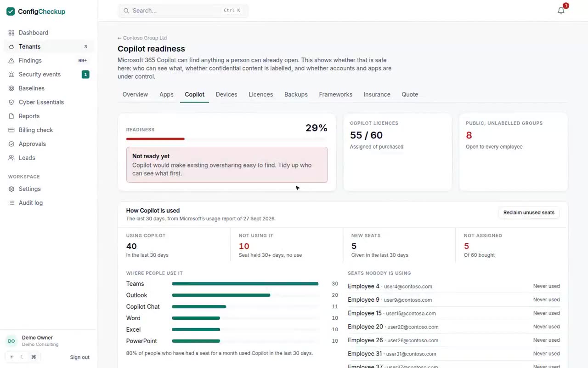Click the Security events siren icon

click(x=11, y=75)
